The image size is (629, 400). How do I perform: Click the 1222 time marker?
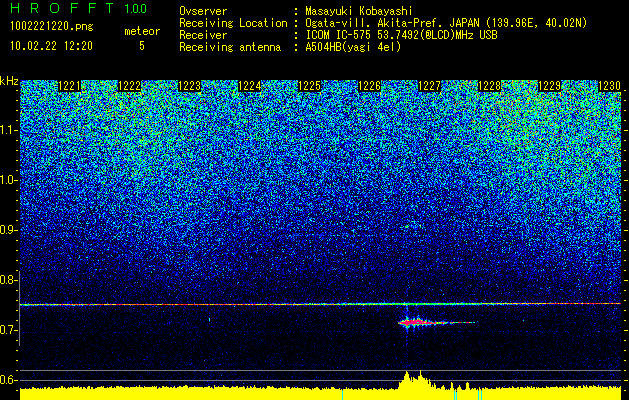(x=130, y=86)
